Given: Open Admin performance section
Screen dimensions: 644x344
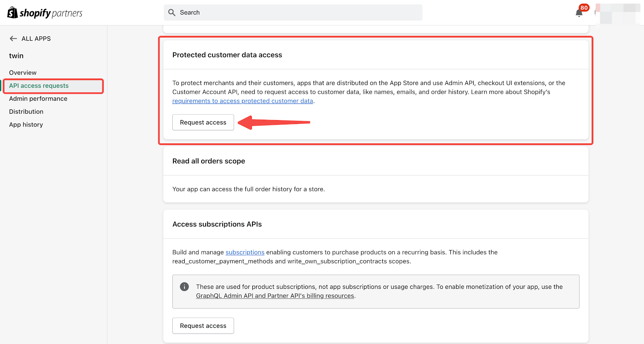Looking at the screenshot, I should point(38,99).
